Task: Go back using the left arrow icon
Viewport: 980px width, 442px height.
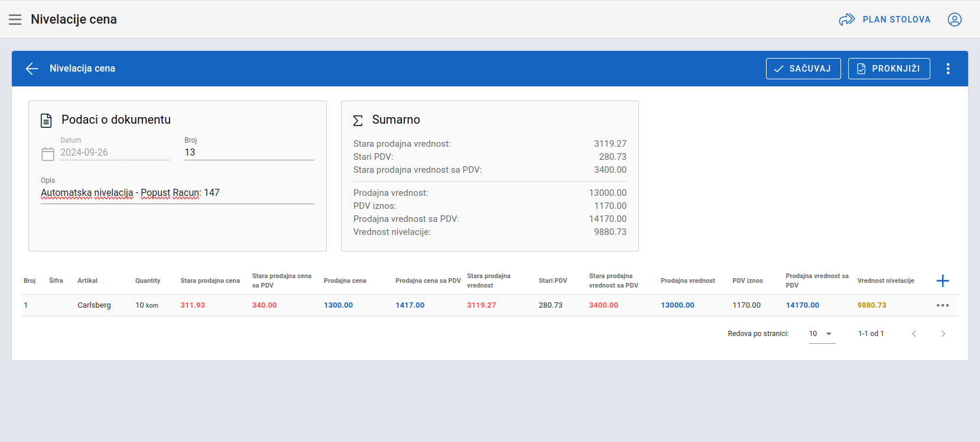Action: click(32, 69)
